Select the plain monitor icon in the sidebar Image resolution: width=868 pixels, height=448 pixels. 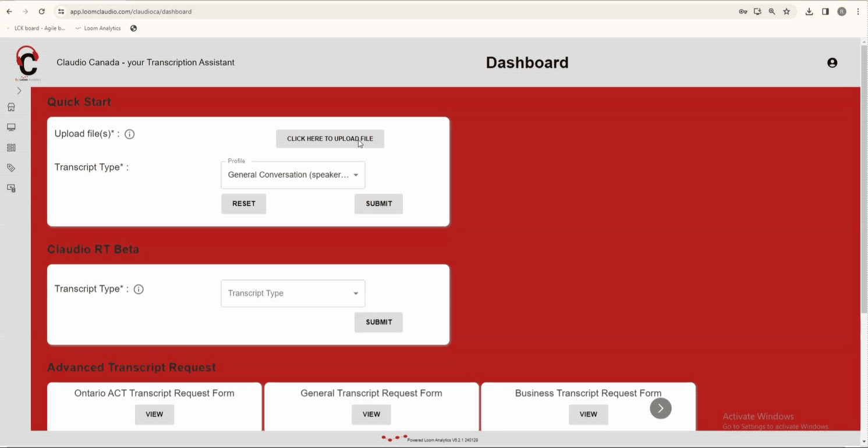(11, 127)
